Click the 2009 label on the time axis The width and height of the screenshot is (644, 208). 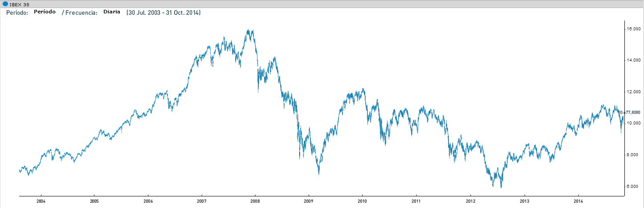309,201
